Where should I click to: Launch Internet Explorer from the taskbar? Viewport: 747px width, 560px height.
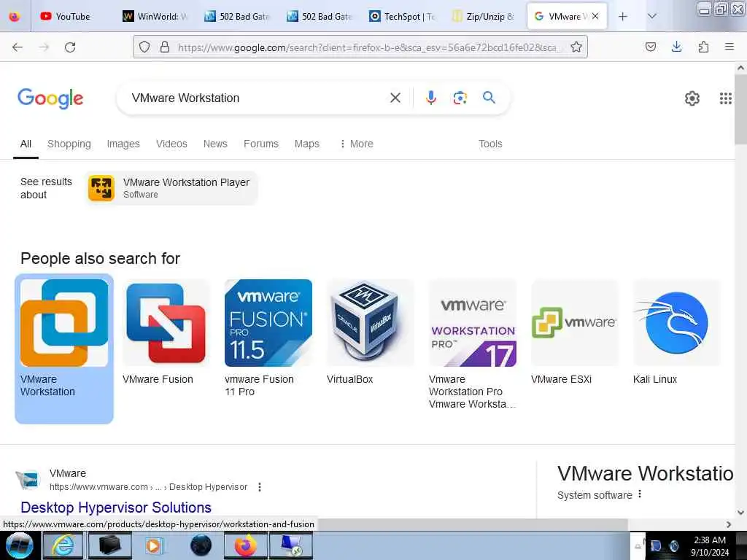[x=63, y=545]
